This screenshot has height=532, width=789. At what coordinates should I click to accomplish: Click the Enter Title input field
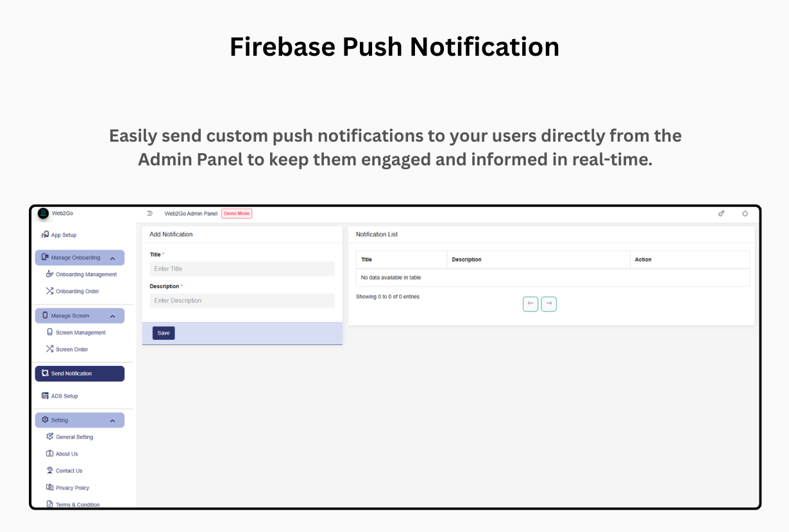click(x=242, y=269)
